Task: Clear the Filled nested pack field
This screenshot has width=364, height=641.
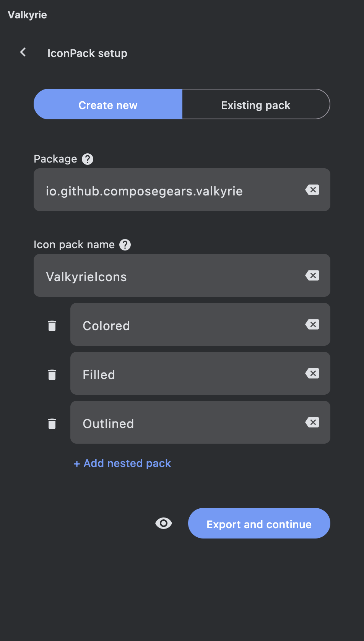Action: click(312, 373)
